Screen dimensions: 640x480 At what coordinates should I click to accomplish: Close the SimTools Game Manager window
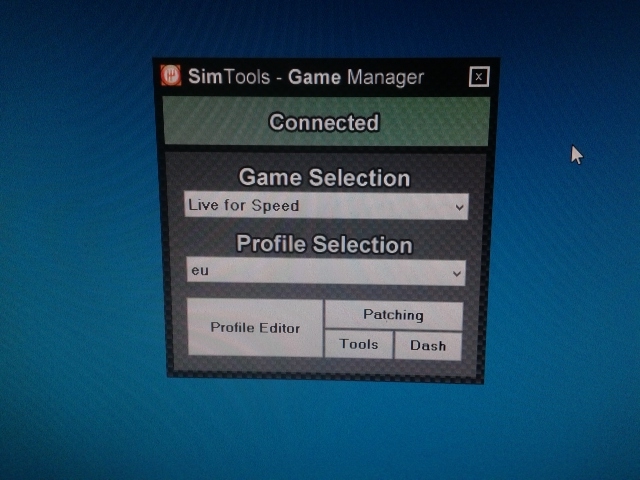(x=479, y=77)
